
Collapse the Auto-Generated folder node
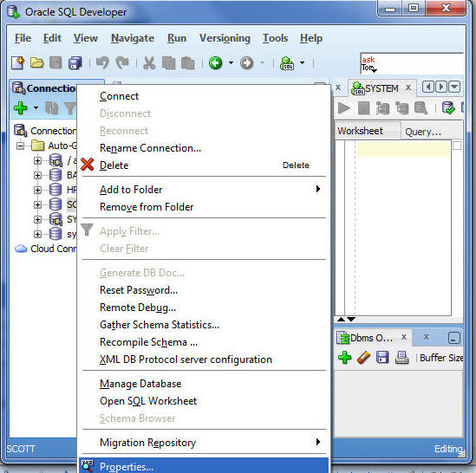tap(20, 146)
